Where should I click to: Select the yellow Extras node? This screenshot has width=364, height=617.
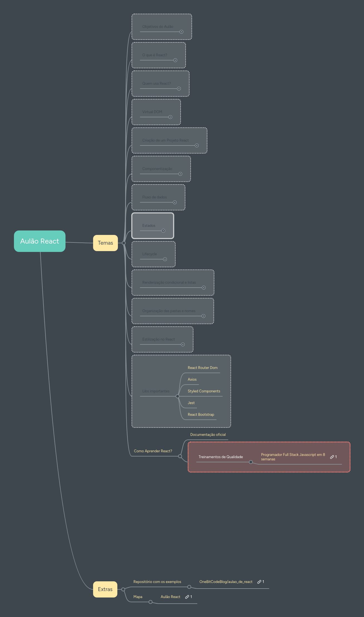tap(105, 589)
